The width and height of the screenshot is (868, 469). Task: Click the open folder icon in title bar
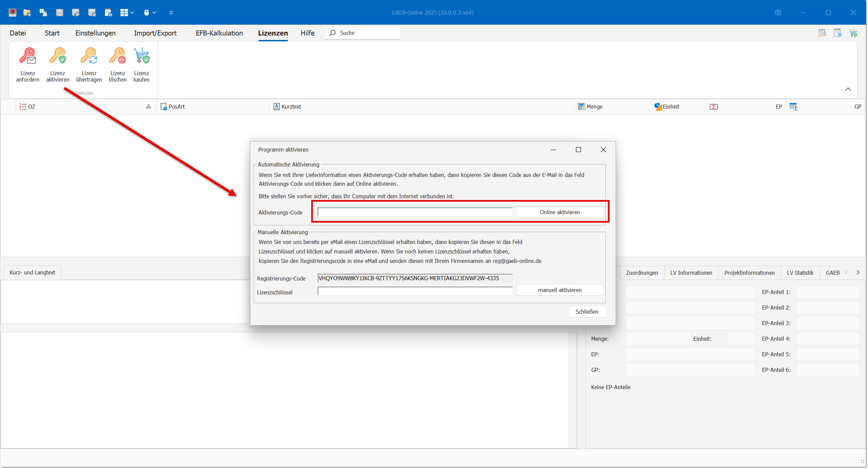tap(27, 13)
